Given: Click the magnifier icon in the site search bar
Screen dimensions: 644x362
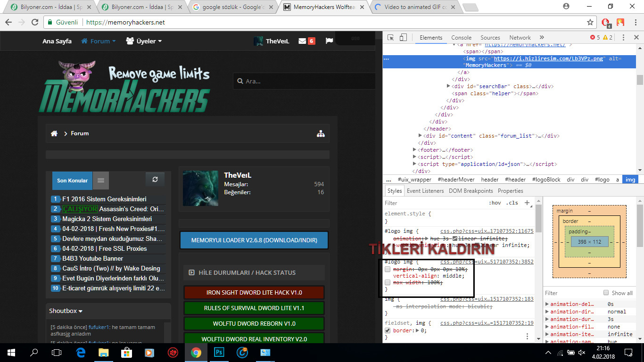Looking at the screenshot, I should [x=240, y=81].
